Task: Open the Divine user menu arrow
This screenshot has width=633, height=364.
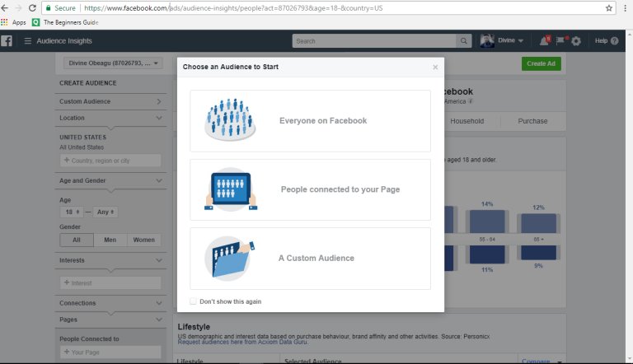Action: tap(520, 40)
